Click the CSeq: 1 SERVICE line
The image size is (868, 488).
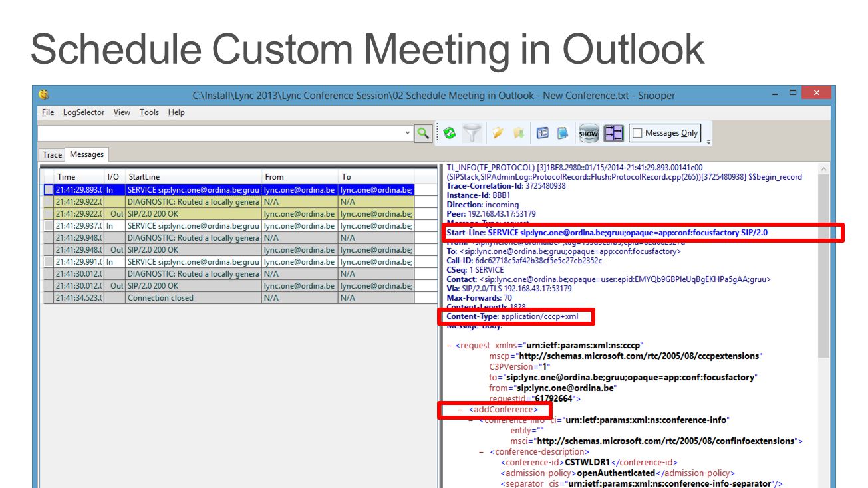point(475,270)
